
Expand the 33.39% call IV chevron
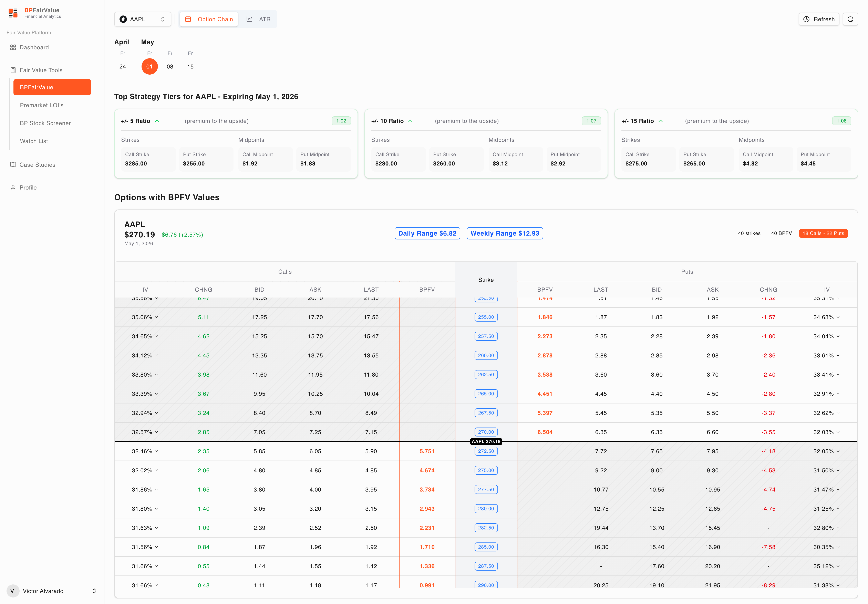coord(156,394)
